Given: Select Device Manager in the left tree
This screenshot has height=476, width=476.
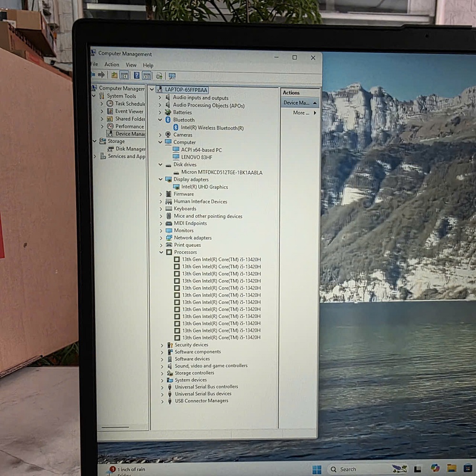Looking at the screenshot, I should (x=126, y=134).
